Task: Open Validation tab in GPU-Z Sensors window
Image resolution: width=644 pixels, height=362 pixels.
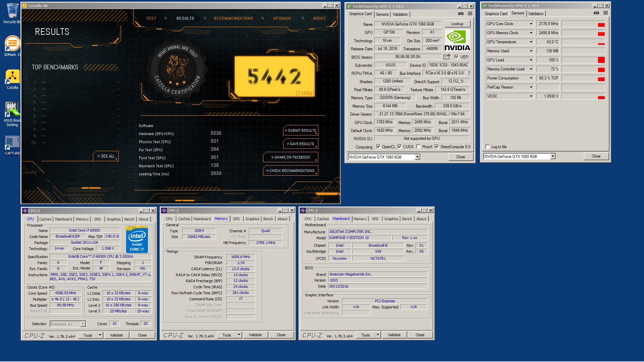Action: (536, 14)
